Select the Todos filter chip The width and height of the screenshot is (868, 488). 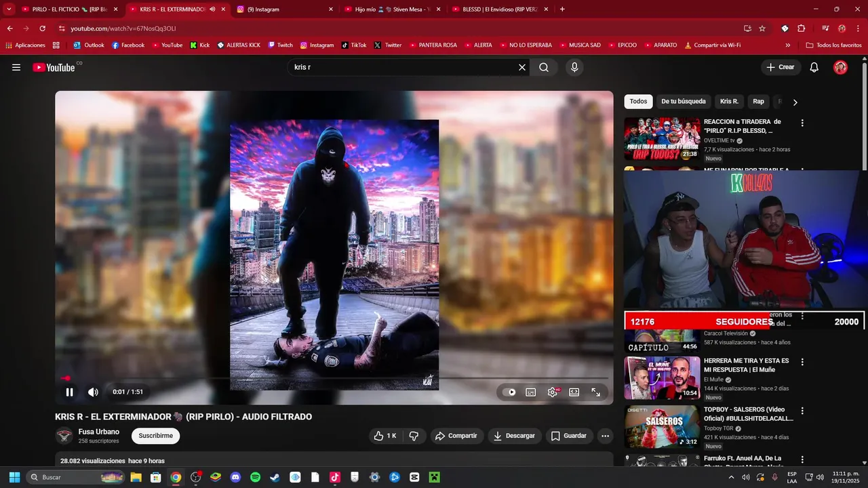point(638,101)
